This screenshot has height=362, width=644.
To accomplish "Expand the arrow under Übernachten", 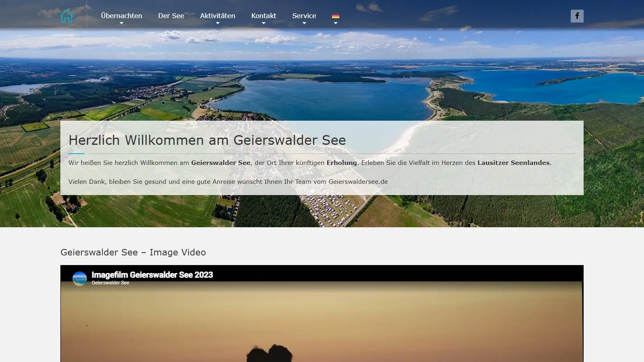I will pyautogui.click(x=122, y=23).
